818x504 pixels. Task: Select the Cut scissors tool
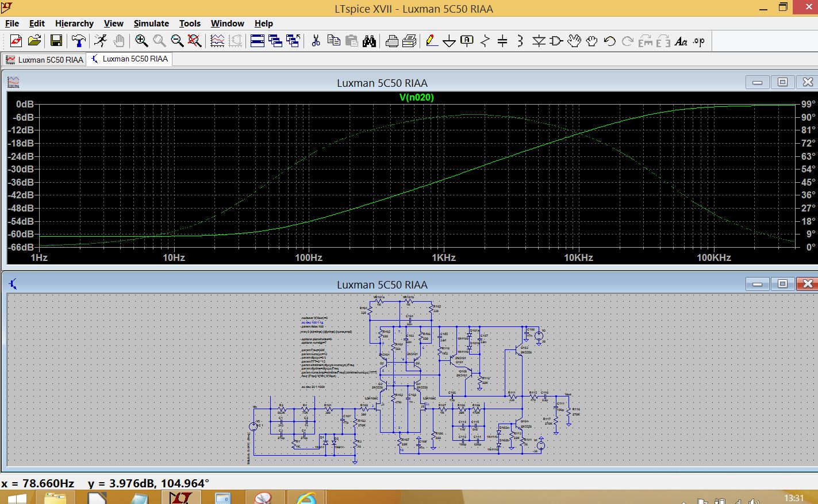coord(316,41)
